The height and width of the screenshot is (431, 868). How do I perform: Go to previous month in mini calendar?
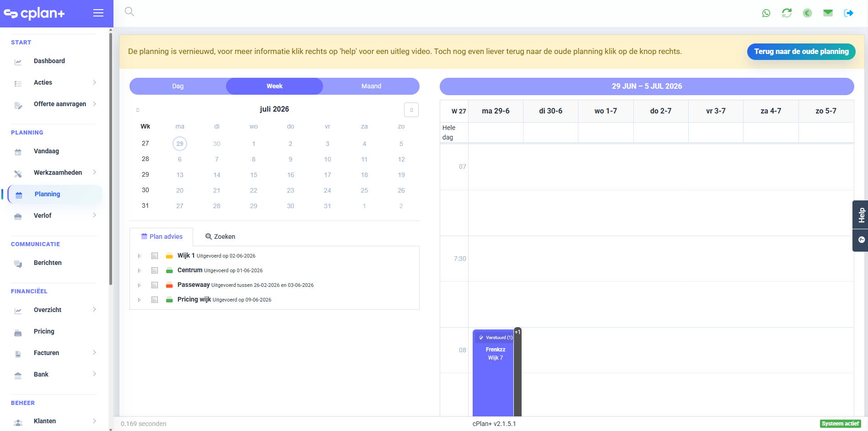137,110
